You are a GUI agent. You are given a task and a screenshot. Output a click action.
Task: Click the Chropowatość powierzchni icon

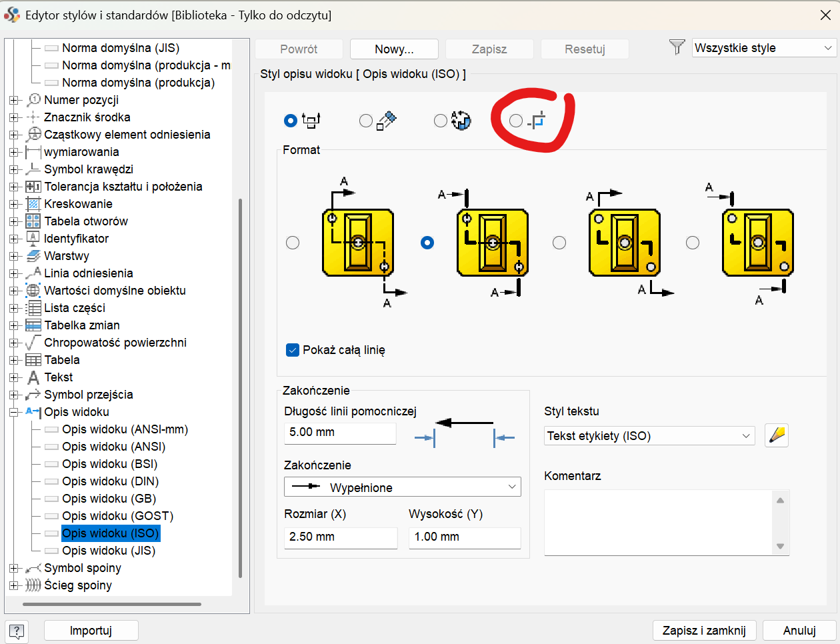coord(33,343)
